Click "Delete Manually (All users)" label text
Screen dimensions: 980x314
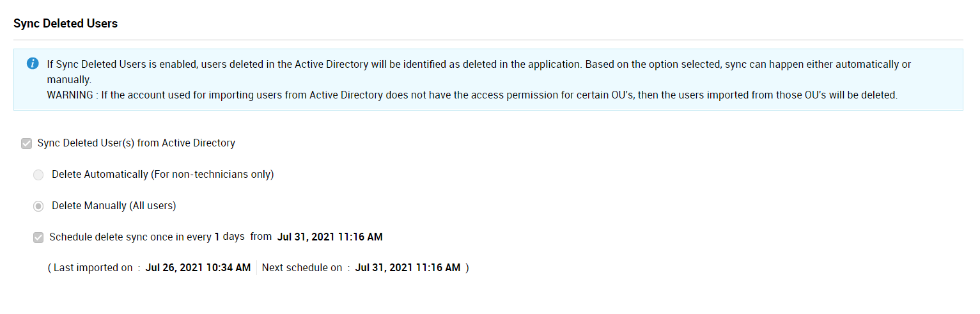[114, 205]
